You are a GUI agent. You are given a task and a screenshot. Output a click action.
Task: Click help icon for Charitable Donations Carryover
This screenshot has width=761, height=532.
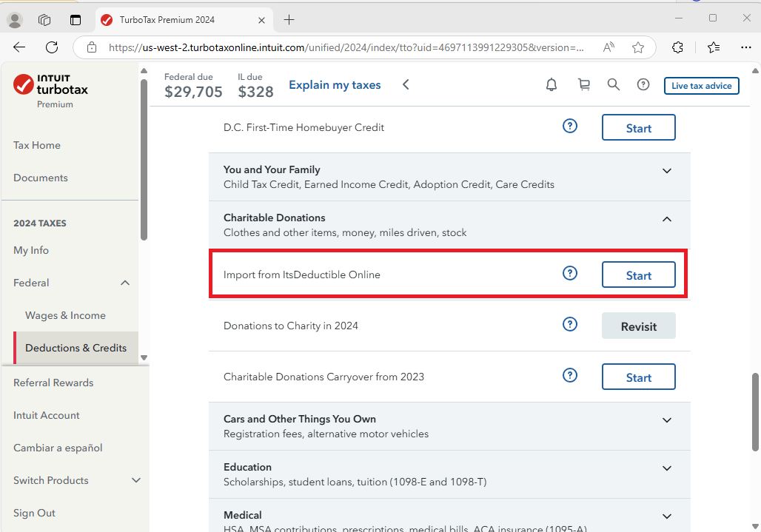570,375
